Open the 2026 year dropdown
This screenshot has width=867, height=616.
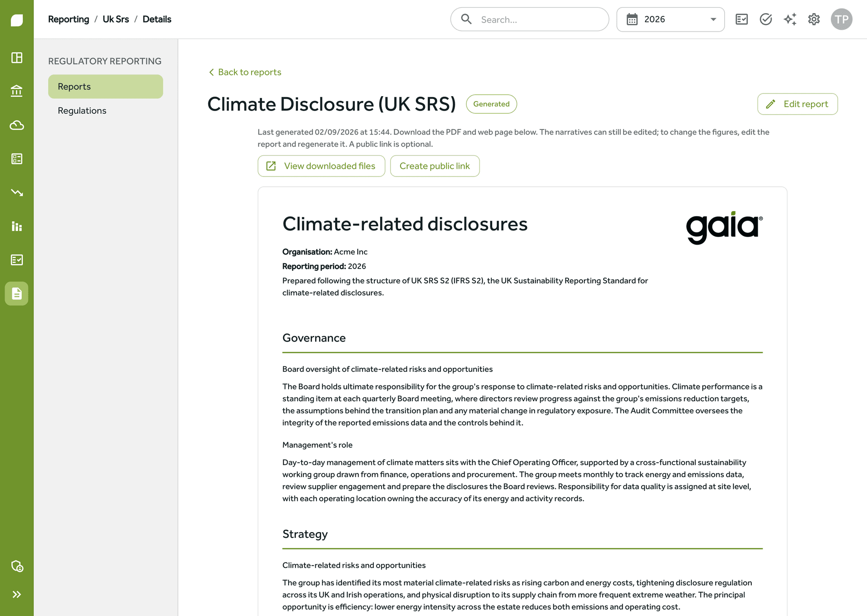click(x=670, y=19)
